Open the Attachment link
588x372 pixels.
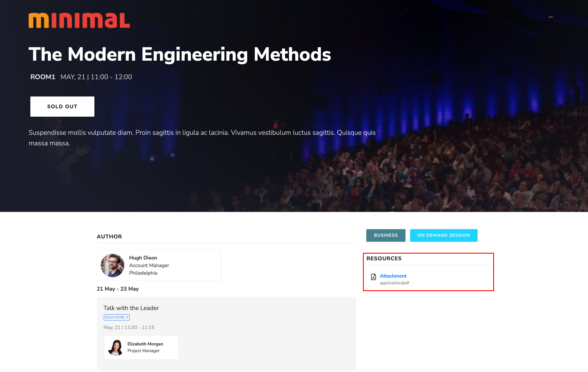393,276
